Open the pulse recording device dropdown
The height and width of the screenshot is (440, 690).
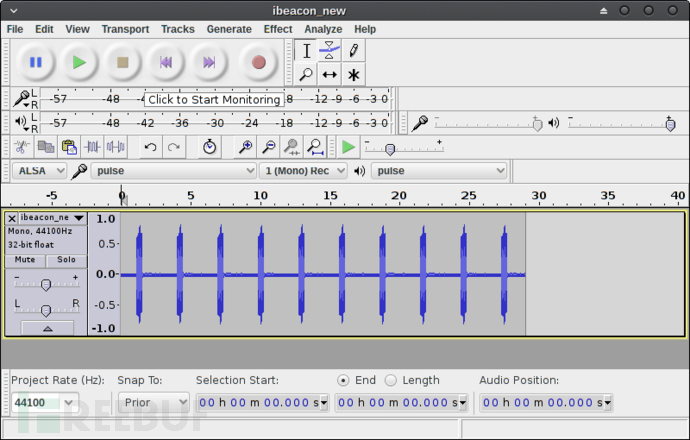click(173, 171)
